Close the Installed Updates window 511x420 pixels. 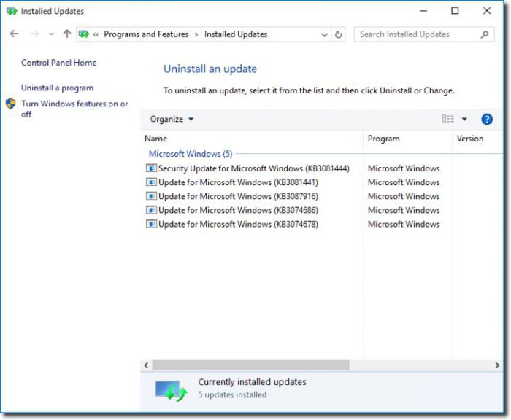click(487, 11)
